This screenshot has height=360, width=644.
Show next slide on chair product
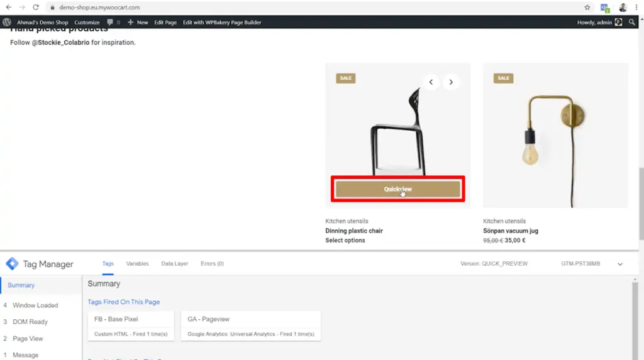(451, 82)
